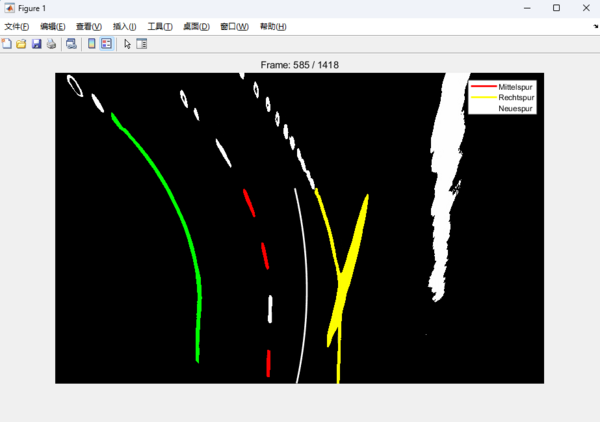600x422 pixels.
Task: Open the Property Inspector icon
Action: [x=142, y=44]
